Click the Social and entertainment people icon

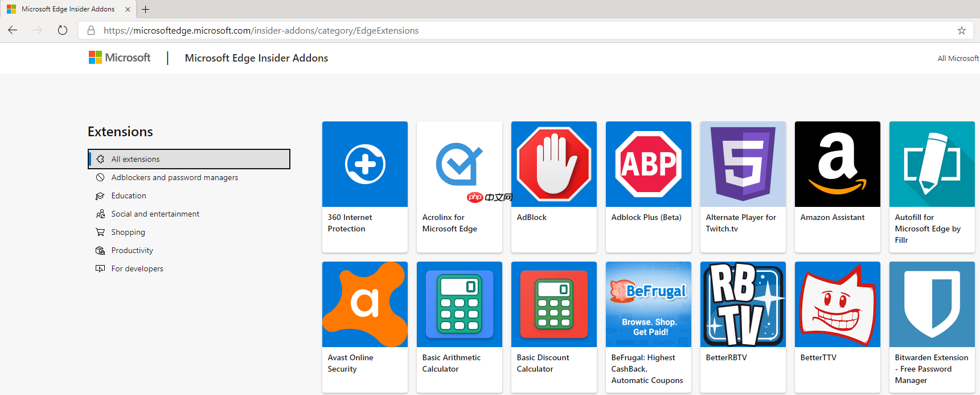[x=100, y=214]
